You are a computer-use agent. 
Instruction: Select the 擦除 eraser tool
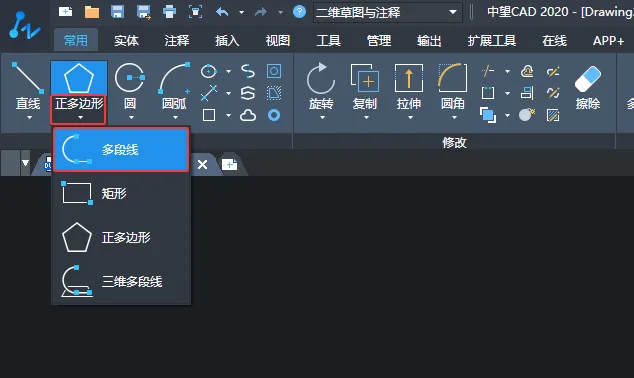coord(588,87)
